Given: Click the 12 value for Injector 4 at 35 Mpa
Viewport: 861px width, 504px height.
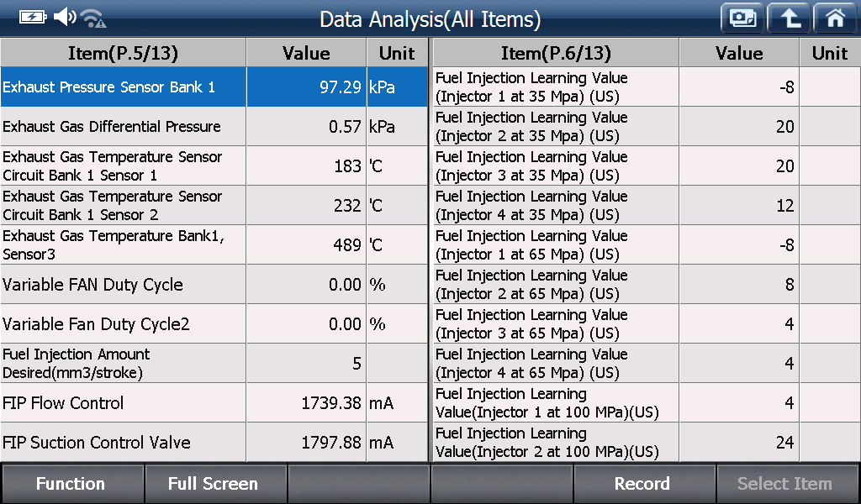Looking at the screenshot, I should click(x=739, y=205).
